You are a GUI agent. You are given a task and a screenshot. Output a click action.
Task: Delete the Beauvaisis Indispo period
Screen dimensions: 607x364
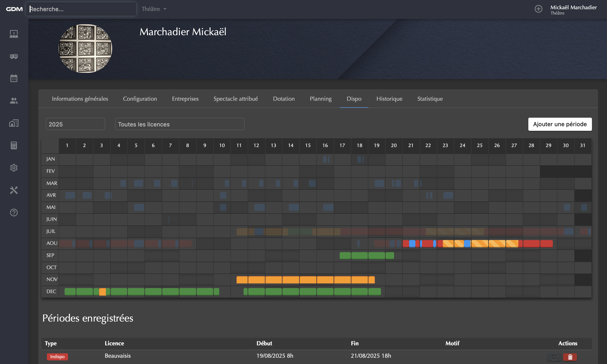click(570, 357)
